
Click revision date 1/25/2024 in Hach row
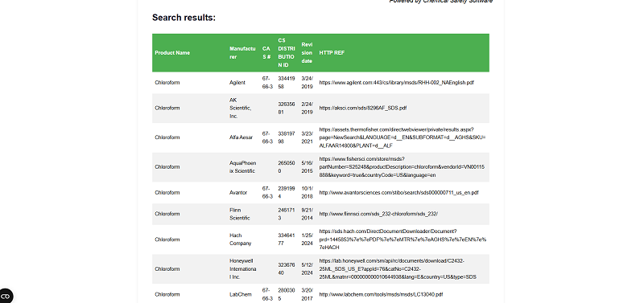(x=307, y=240)
